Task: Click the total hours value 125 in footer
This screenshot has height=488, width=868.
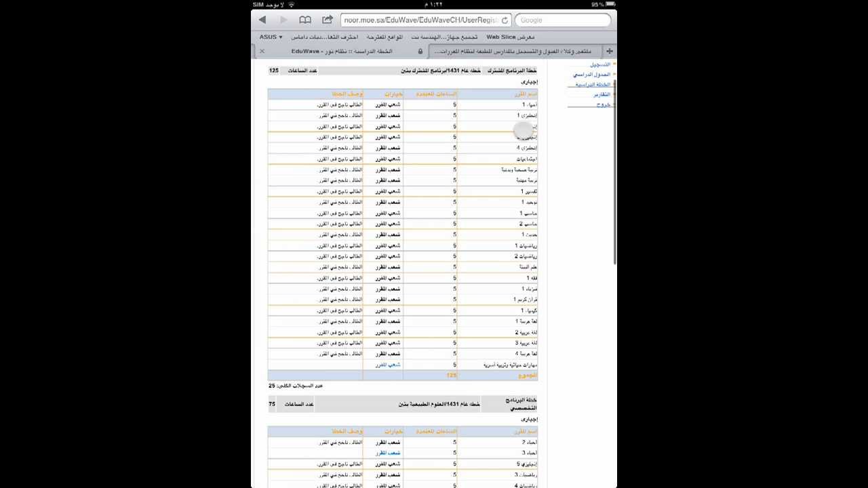Action: (x=451, y=375)
